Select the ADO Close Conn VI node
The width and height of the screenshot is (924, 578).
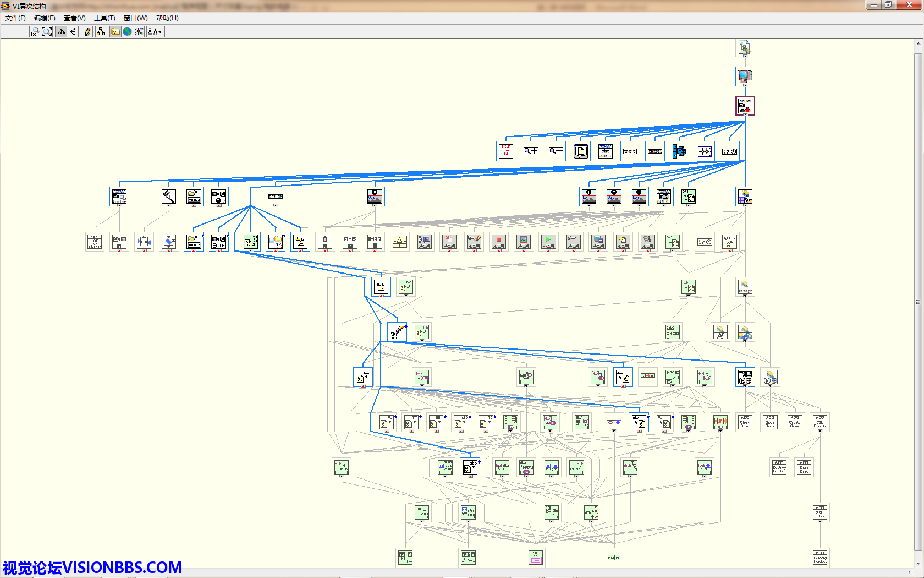click(x=745, y=422)
